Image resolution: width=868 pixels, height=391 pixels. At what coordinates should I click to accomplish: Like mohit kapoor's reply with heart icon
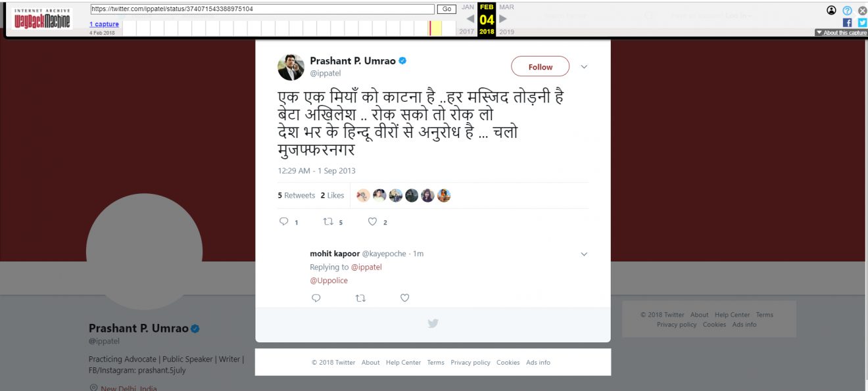(405, 298)
